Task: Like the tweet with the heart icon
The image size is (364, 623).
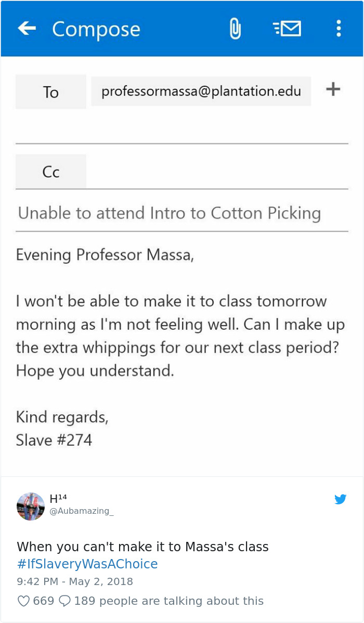Action: pos(24,601)
